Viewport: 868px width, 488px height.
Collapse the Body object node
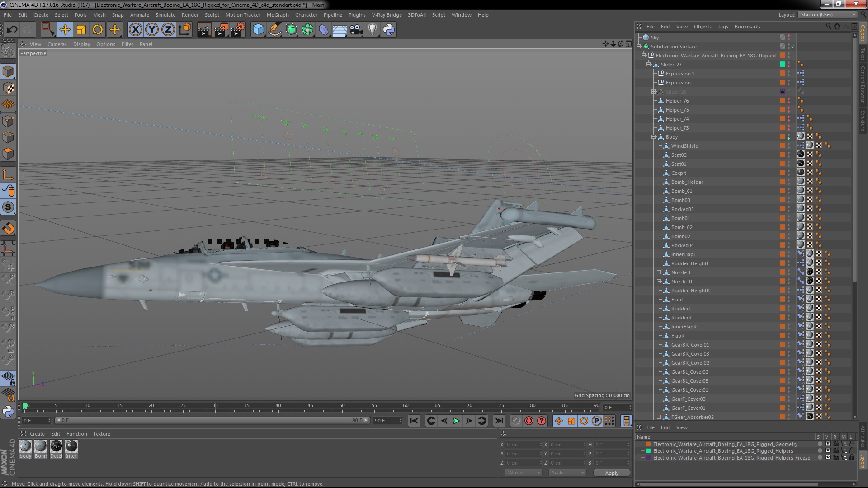[x=654, y=137]
